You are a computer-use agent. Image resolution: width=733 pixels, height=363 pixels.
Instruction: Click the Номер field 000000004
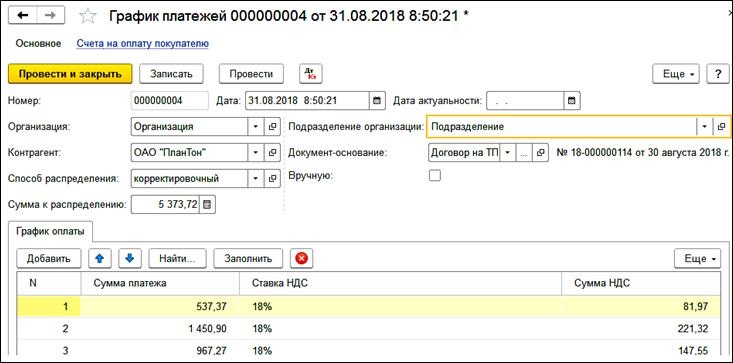click(170, 100)
